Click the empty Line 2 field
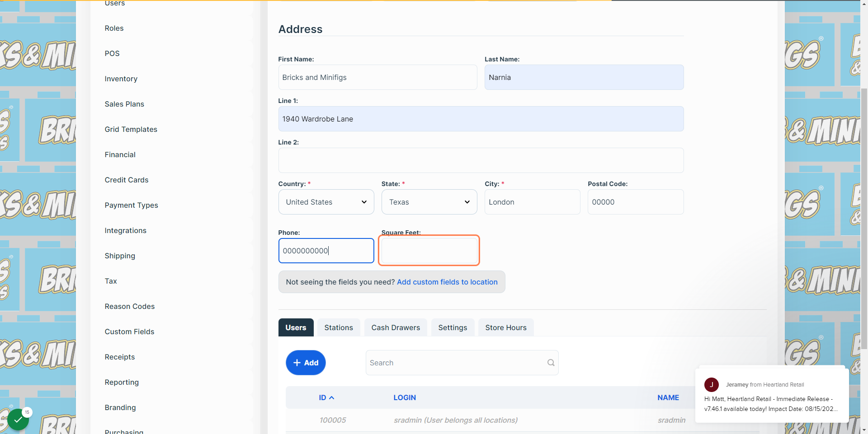Screen dimensions: 868x434 [x=481, y=160]
